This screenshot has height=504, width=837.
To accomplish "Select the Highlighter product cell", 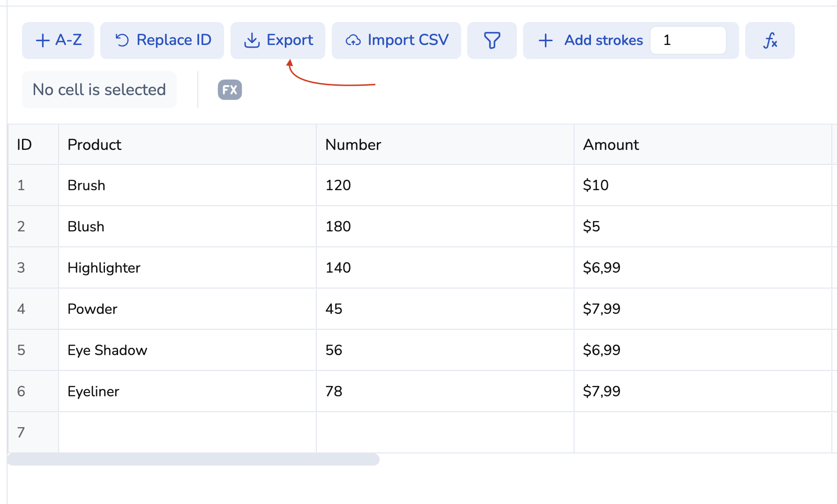I will [187, 268].
